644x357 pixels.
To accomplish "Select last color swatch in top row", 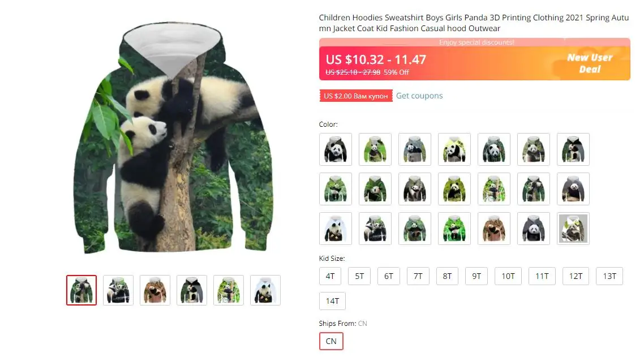I will 573,149.
